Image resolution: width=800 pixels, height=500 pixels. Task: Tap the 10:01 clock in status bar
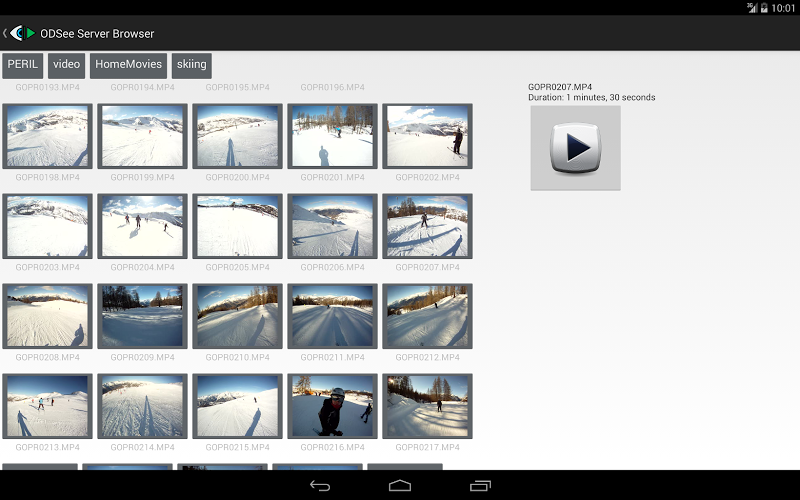[x=783, y=8]
